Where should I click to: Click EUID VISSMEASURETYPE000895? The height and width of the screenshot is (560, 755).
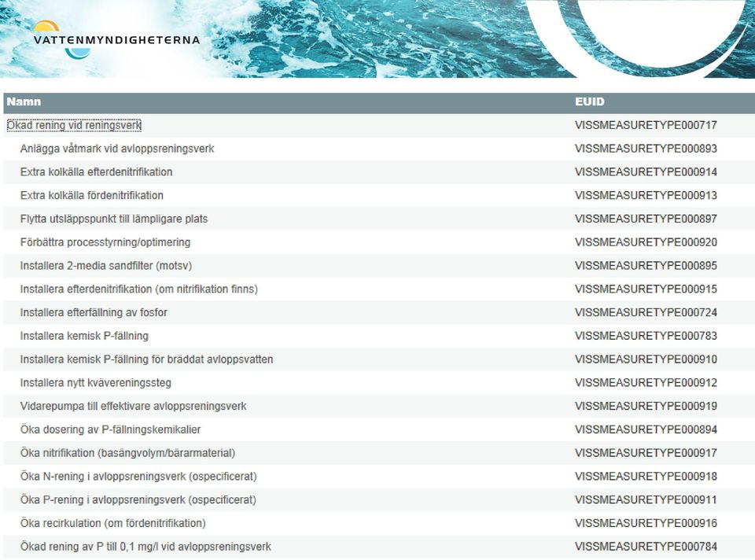646,266
